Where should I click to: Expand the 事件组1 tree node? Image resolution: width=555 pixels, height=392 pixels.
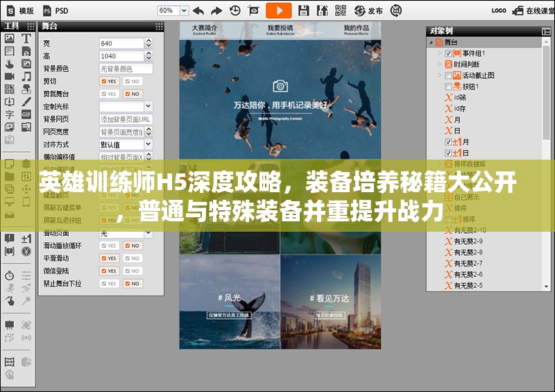tap(440, 53)
